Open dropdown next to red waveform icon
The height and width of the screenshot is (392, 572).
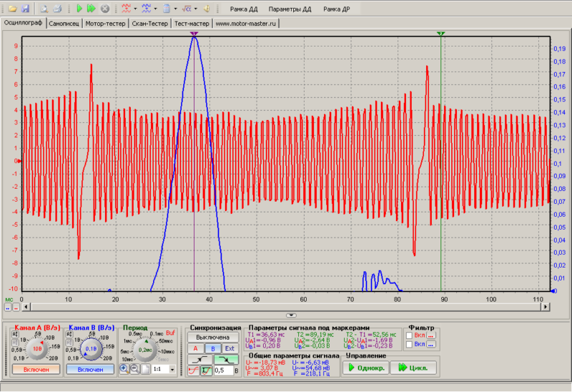click(135, 9)
